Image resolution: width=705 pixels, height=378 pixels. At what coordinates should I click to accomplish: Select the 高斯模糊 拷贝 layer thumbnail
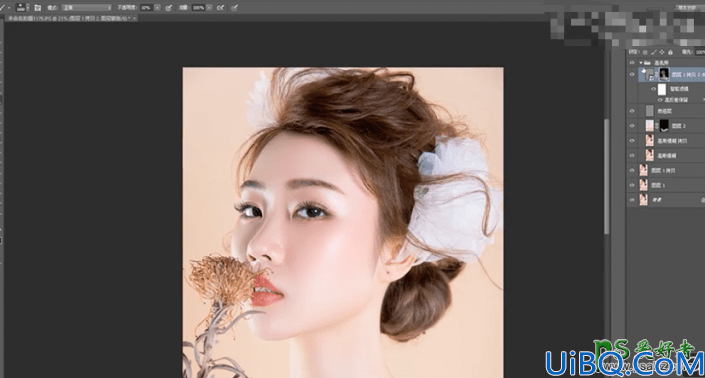(x=650, y=141)
